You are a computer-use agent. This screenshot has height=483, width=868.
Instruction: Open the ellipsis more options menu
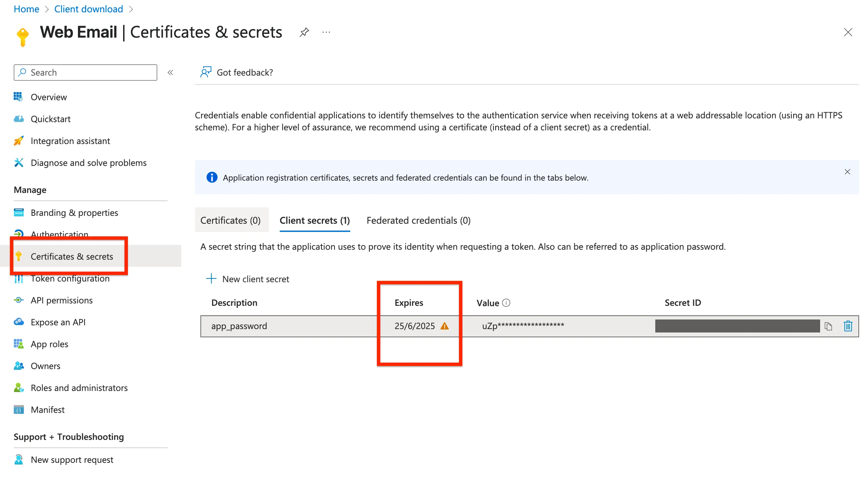coord(326,32)
